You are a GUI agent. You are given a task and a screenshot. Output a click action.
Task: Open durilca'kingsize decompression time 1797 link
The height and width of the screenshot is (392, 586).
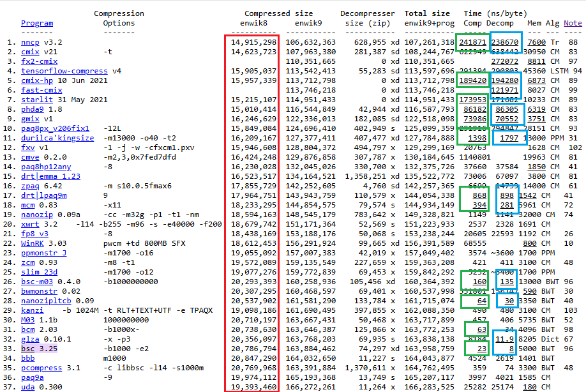pos(509,139)
